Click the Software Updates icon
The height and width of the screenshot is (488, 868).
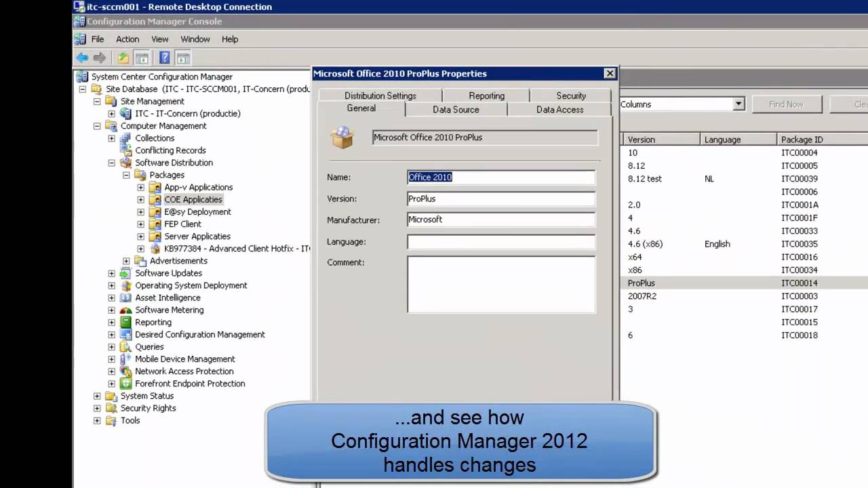125,273
